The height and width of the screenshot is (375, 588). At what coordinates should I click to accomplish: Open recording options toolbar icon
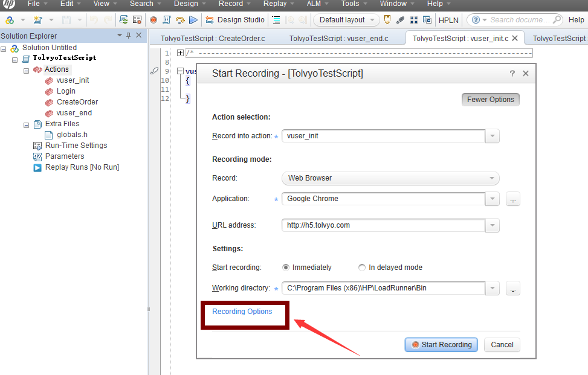(137, 19)
